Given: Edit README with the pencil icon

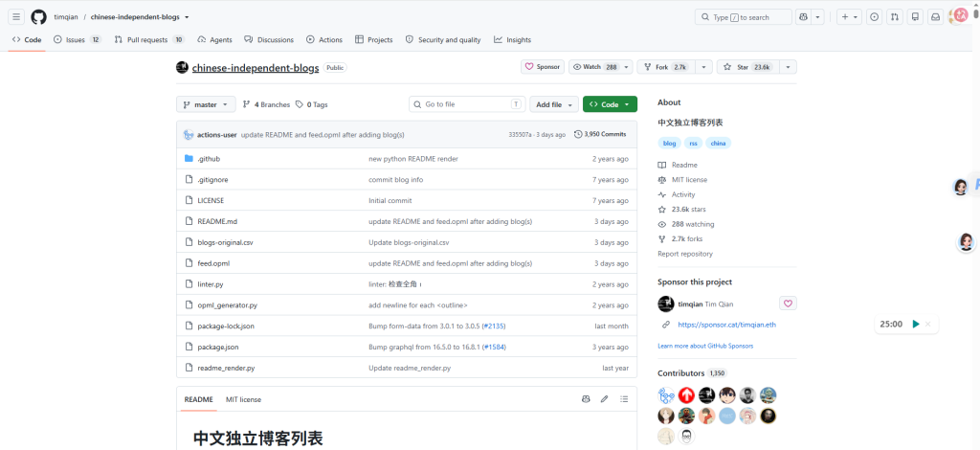Looking at the screenshot, I should [605, 398].
